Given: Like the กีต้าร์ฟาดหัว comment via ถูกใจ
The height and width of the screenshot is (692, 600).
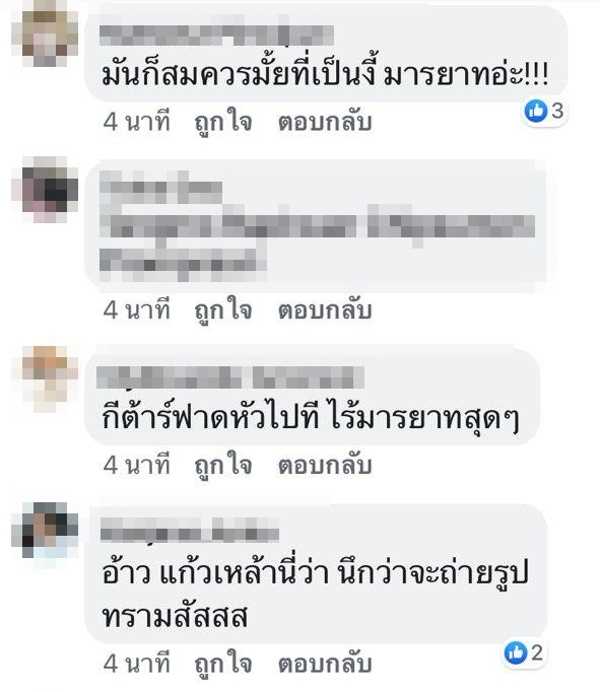Looking at the screenshot, I should [223, 465].
